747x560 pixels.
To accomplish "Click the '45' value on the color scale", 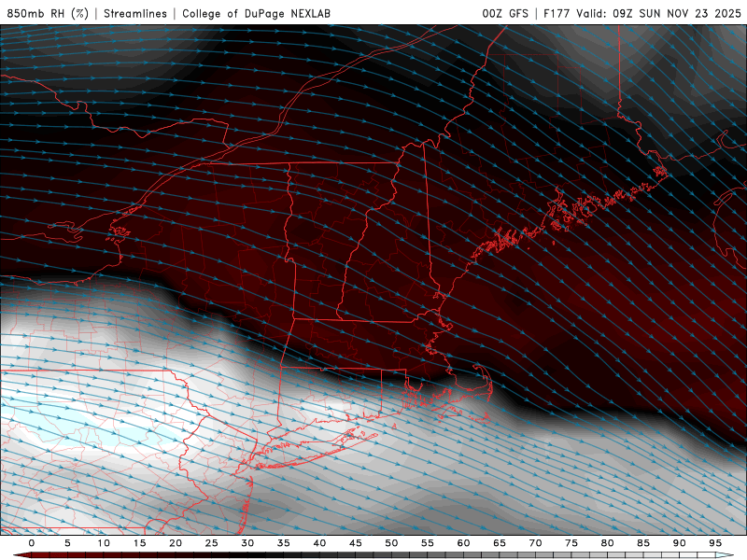I will [356, 543].
